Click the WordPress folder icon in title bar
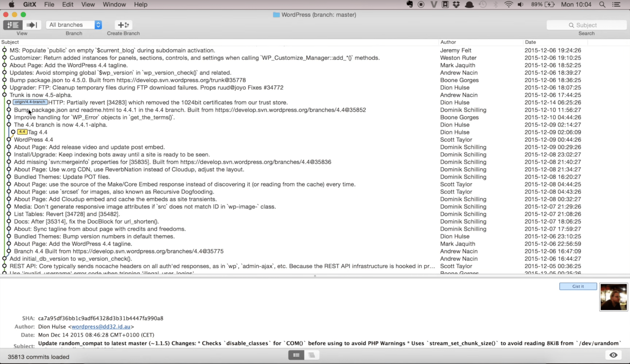The height and width of the screenshot is (364, 630). point(276,15)
